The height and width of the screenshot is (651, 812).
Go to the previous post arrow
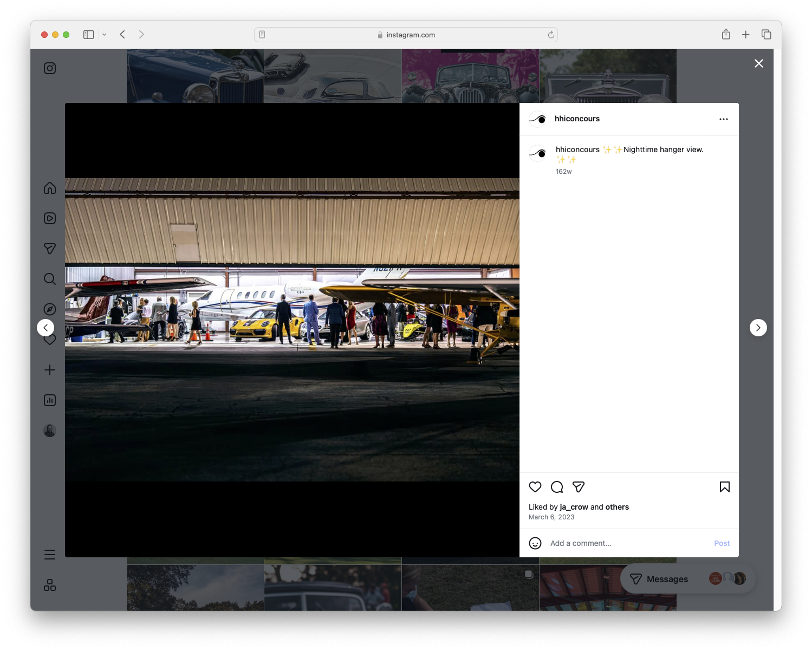coord(46,328)
